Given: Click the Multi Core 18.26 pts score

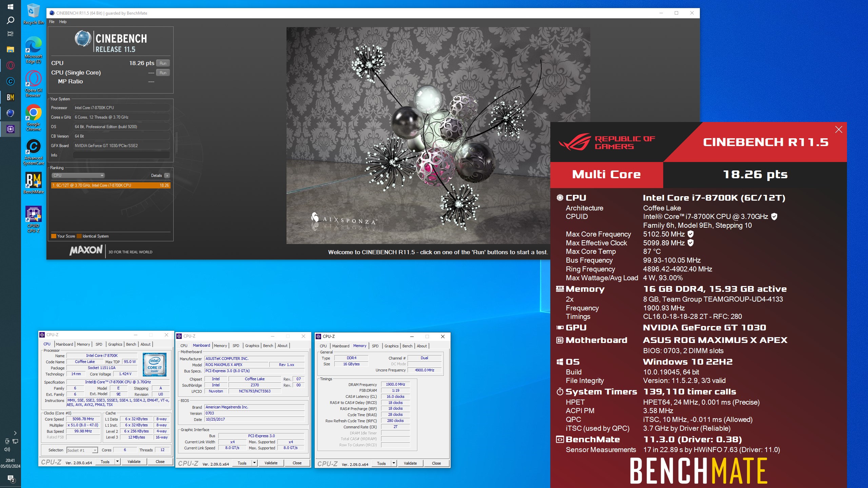Looking at the screenshot, I should [755, 175].
